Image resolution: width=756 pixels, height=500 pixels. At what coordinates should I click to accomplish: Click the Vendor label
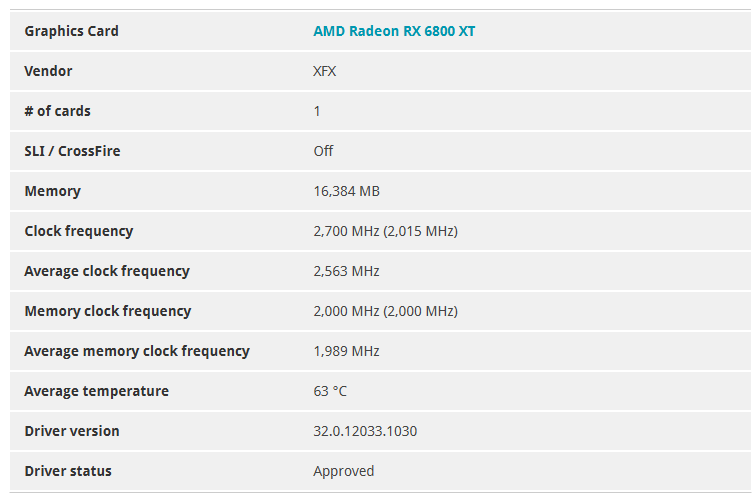click(x=48, y=71)
